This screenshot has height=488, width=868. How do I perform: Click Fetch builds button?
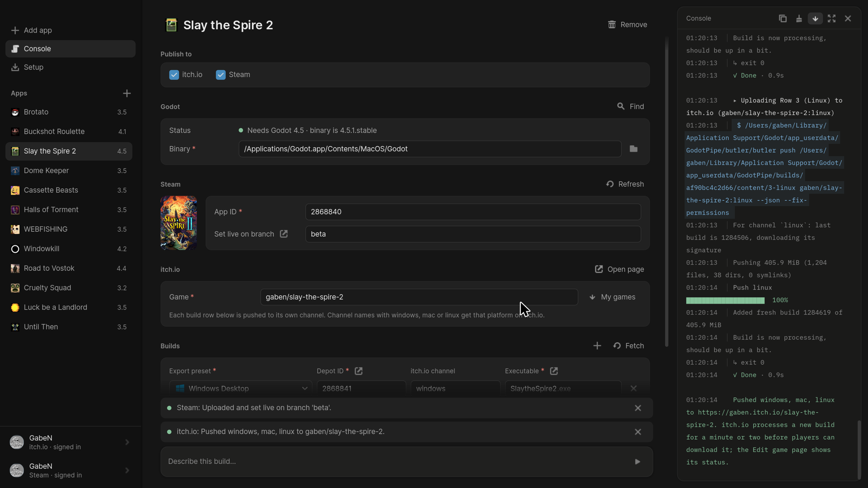628,346
